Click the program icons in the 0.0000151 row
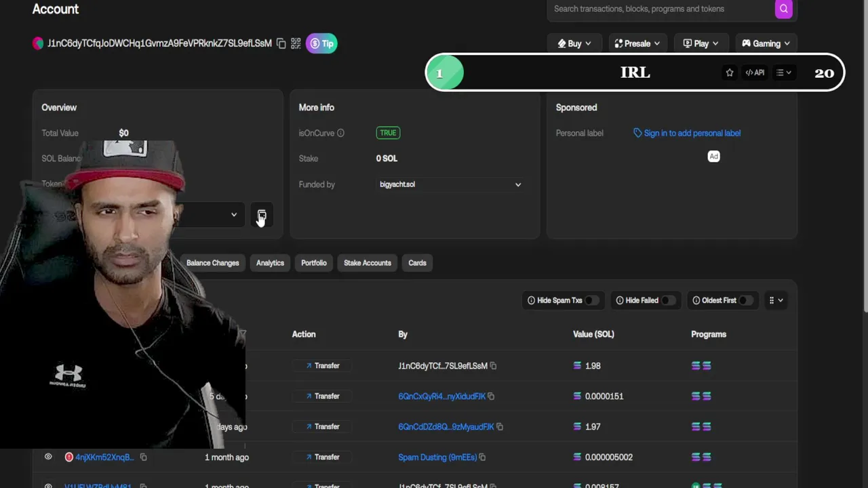868x488 pixels. tap(701, 396)
